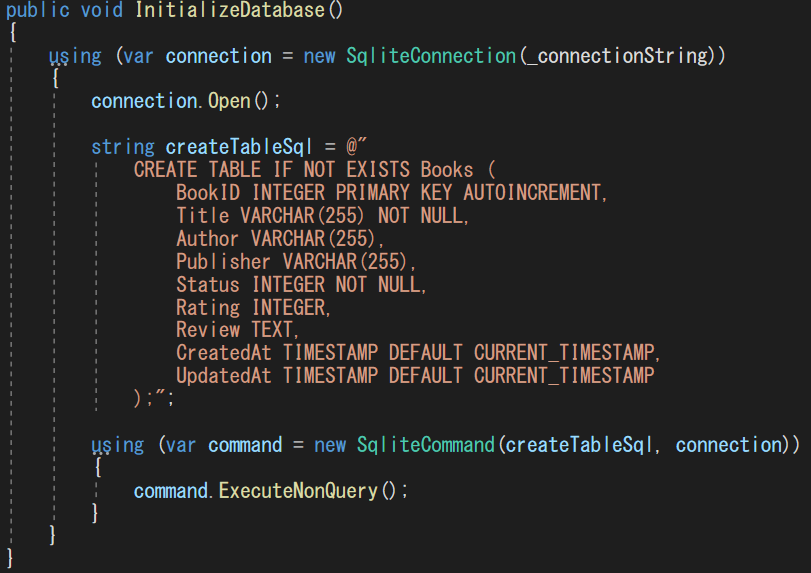The image size is (811, 573).
Task: Click the Rating INTEGER line
Action: [252, 307]
